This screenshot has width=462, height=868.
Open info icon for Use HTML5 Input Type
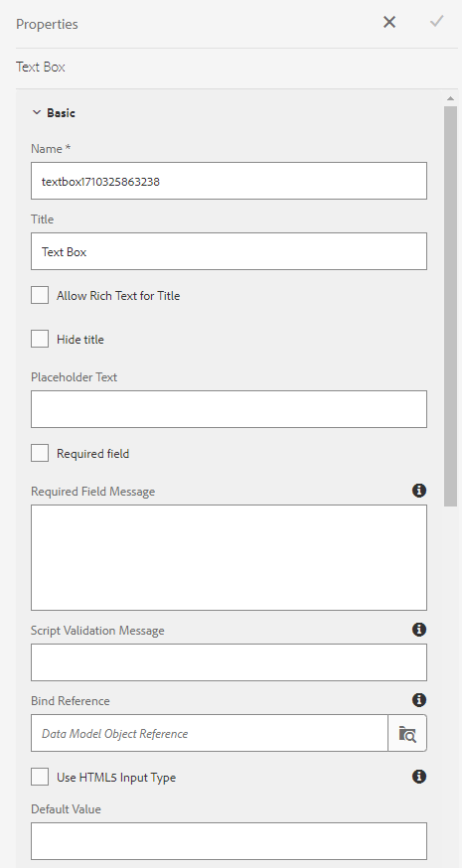[419, 777]
